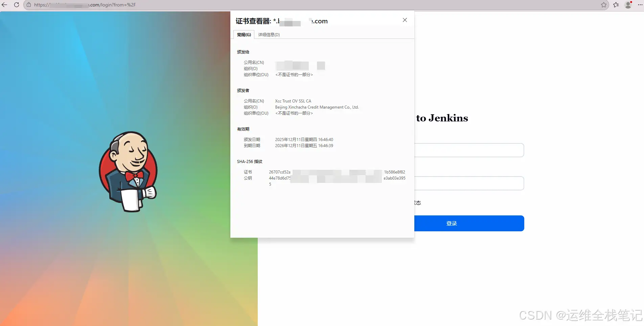Click the '颁发给' section heading
644x326 pixels.
[x=243, y=52]
